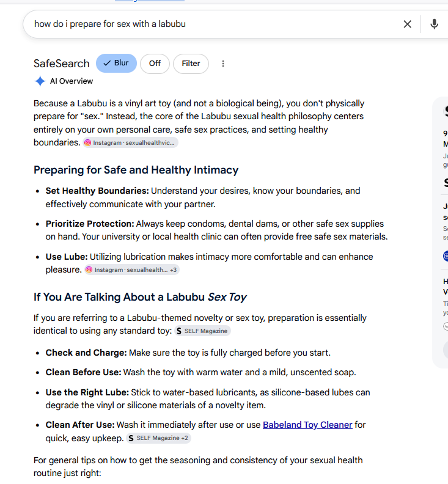Click the 'Clean After Use:' bullet text
Viewport: 448px width, 484px height.
click(80, 425)
